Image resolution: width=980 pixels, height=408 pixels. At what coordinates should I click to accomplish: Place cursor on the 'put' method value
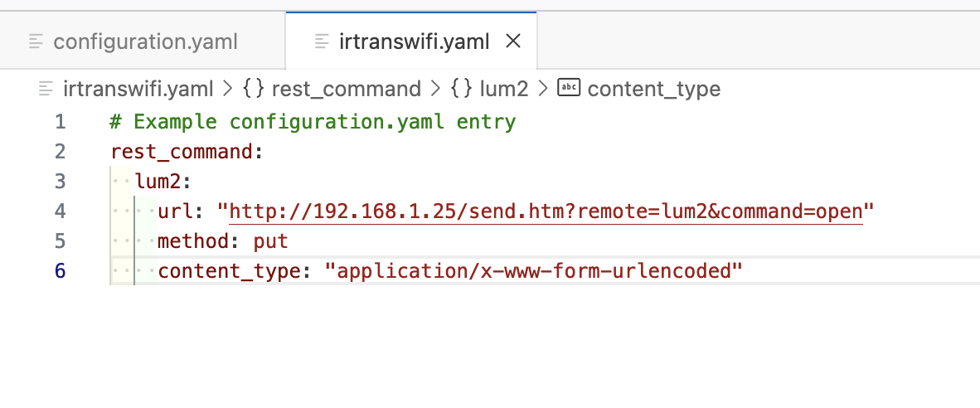point(270,241)
